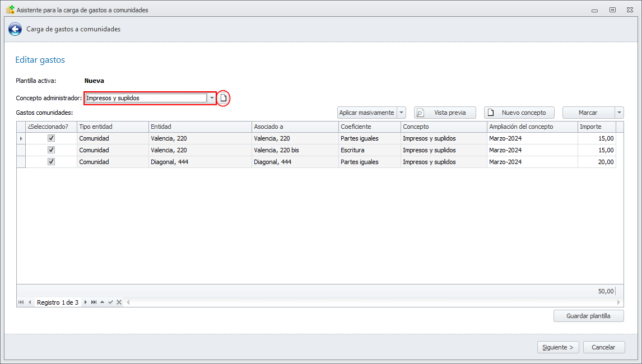Proceed with Siguiente button

[x=558, y=347]
